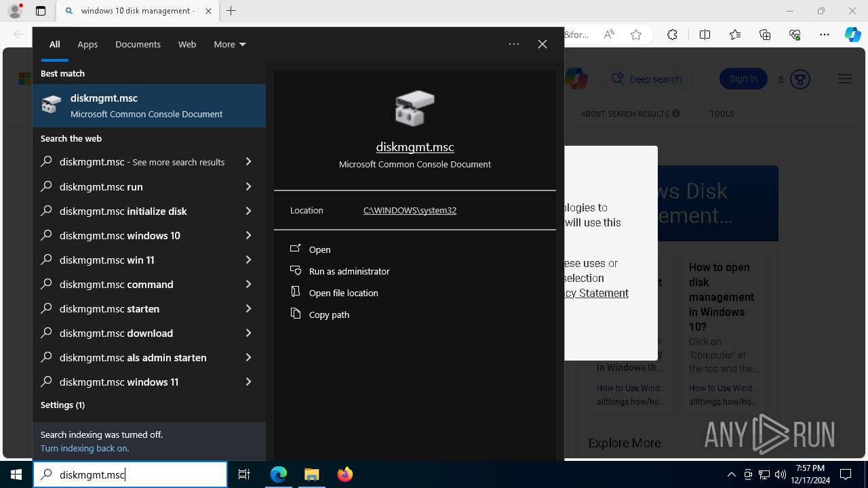Close the search panel with X
868x488 pixels.
[542, 44]
